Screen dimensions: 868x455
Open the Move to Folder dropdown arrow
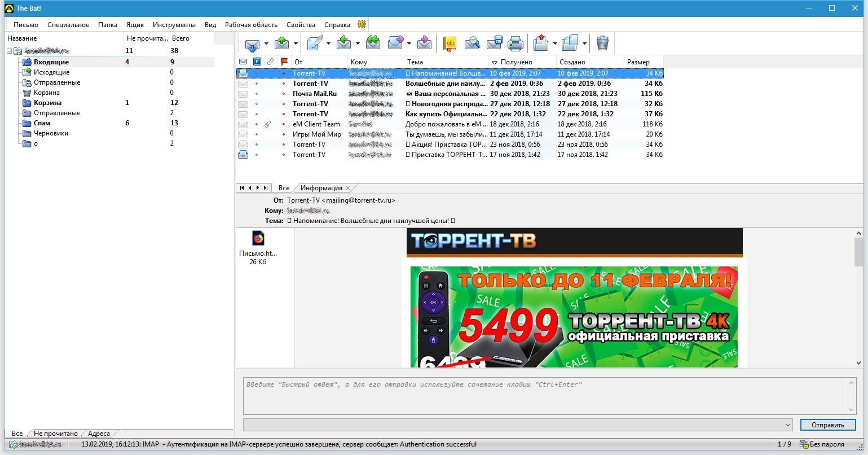[555, 43]
